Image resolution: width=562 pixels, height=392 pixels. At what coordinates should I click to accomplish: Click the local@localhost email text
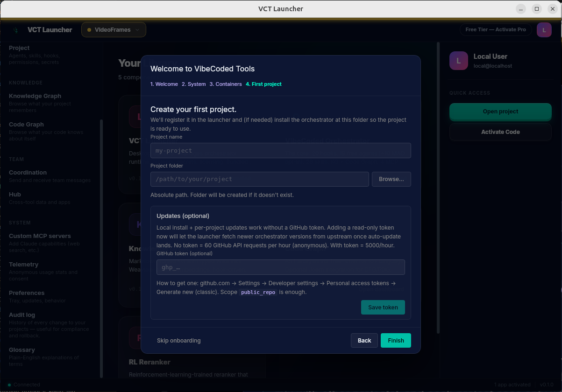[493, 66]
